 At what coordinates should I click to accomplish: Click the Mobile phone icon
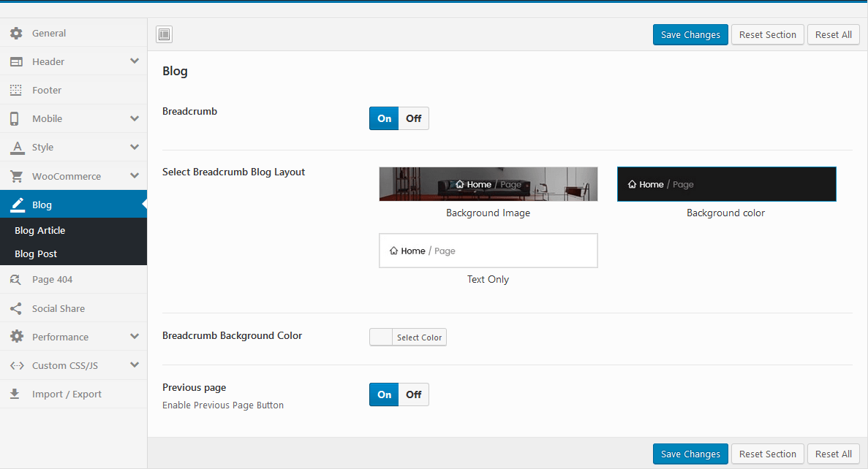(x=15, y=118)
